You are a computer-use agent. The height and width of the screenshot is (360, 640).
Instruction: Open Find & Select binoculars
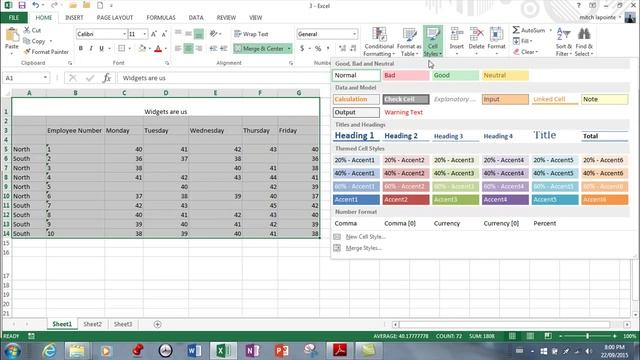[x=584, y=42]
